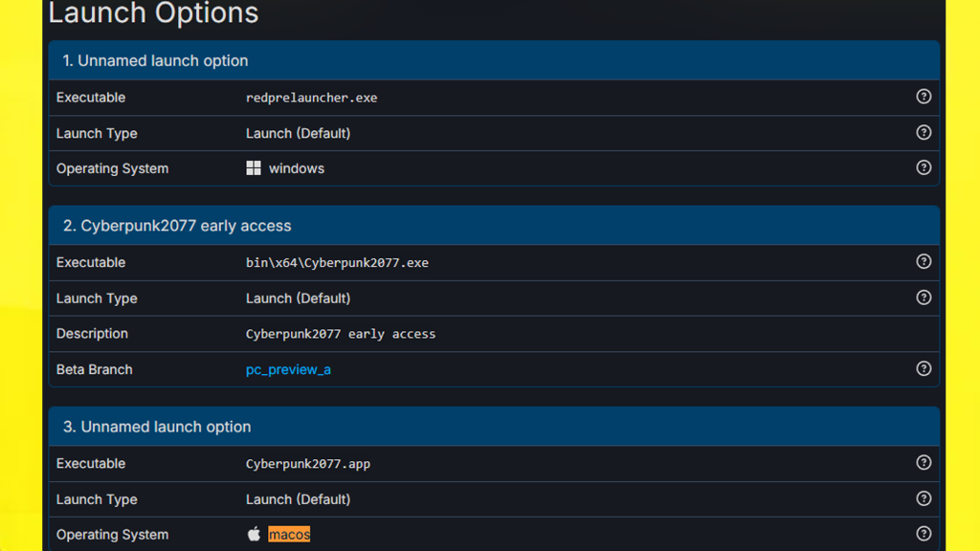Click Operating System label beside windows
Image resolution: width=980 pixels, height=551 pixels.
point(113,168)
